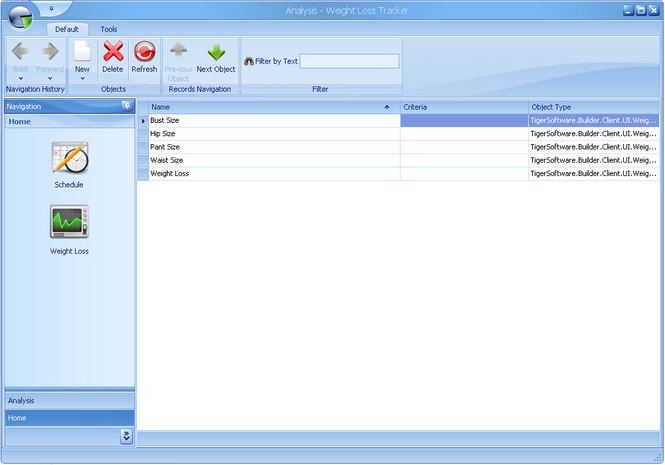Click the Back navigation arrow icon

point(20,51)
